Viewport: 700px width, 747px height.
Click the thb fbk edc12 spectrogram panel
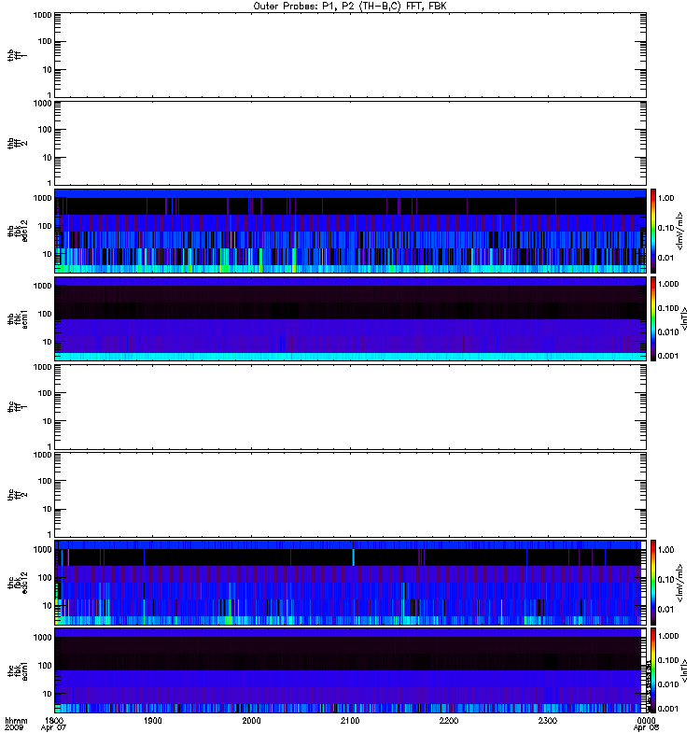tap(350, 231)
